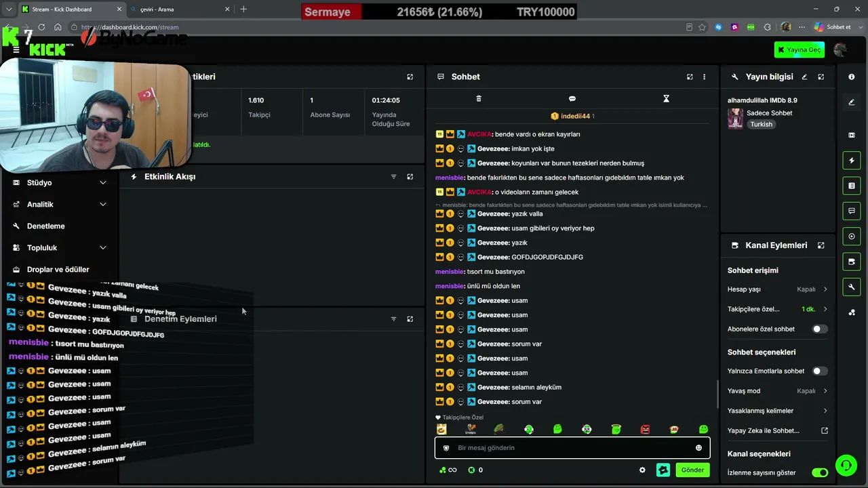Open filter options in Etkinlik Akışı
The height and width of the screenshot is (488, 868).
click(393, 177)
